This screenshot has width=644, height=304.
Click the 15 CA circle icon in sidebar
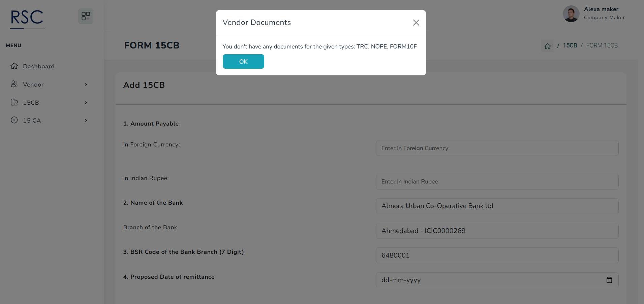coord(14,120)
